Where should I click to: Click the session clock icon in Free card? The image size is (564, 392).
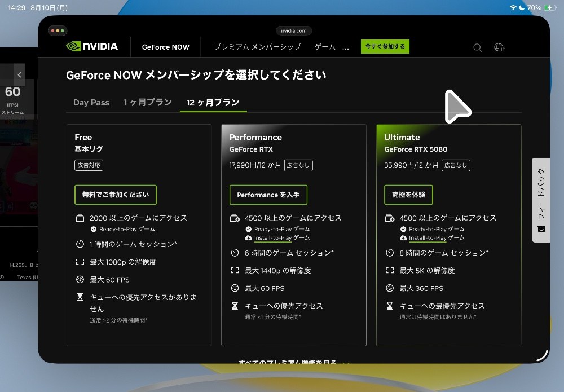point(80,244)
